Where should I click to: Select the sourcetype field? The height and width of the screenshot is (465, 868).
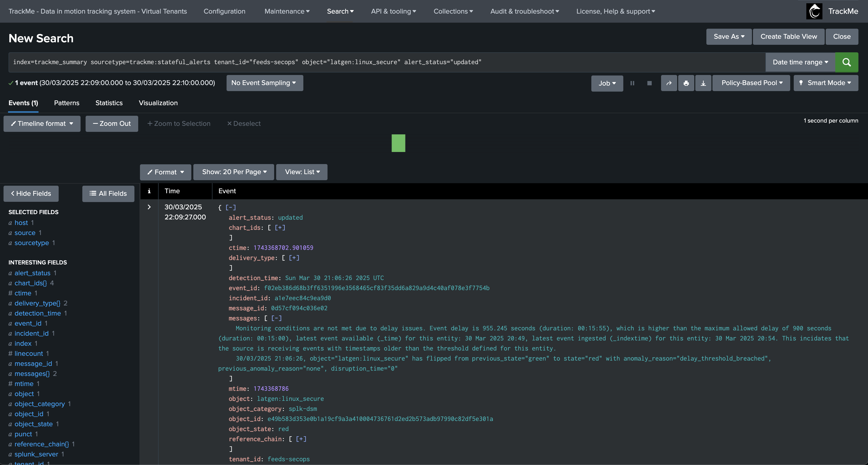tap(32, 243)
